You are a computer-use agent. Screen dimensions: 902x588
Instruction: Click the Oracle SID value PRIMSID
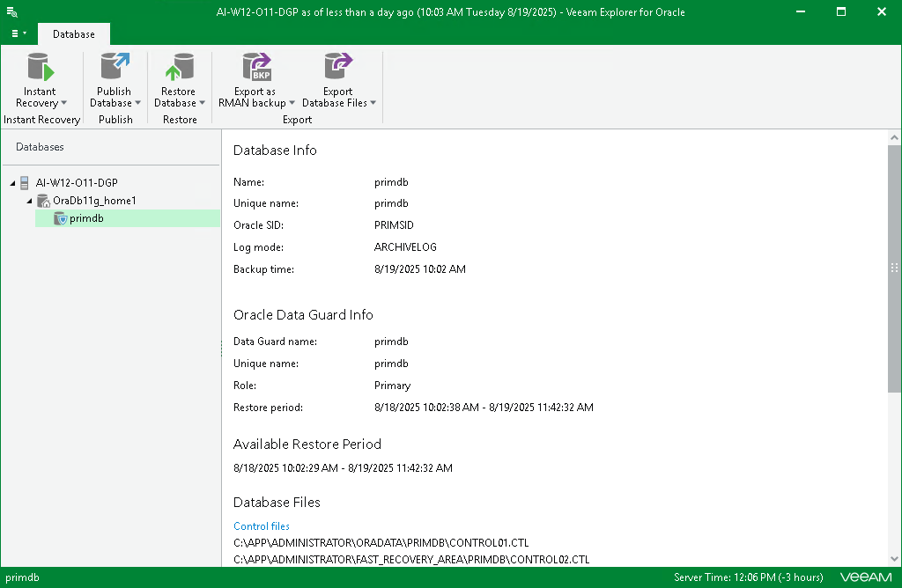click(394, 225)
